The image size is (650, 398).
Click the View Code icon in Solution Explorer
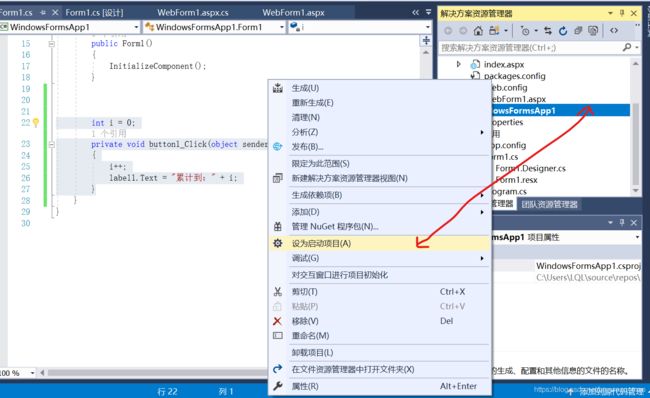click(614, 31)
